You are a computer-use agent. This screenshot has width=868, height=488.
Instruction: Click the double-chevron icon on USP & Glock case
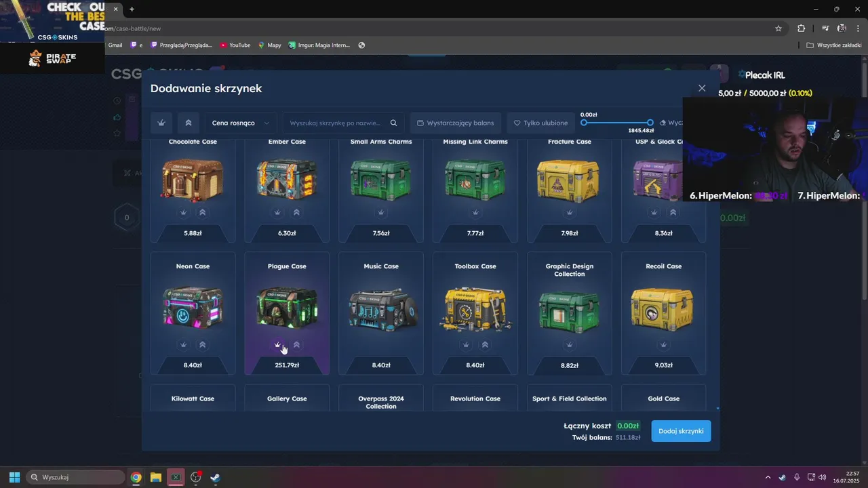pos(673,212)
